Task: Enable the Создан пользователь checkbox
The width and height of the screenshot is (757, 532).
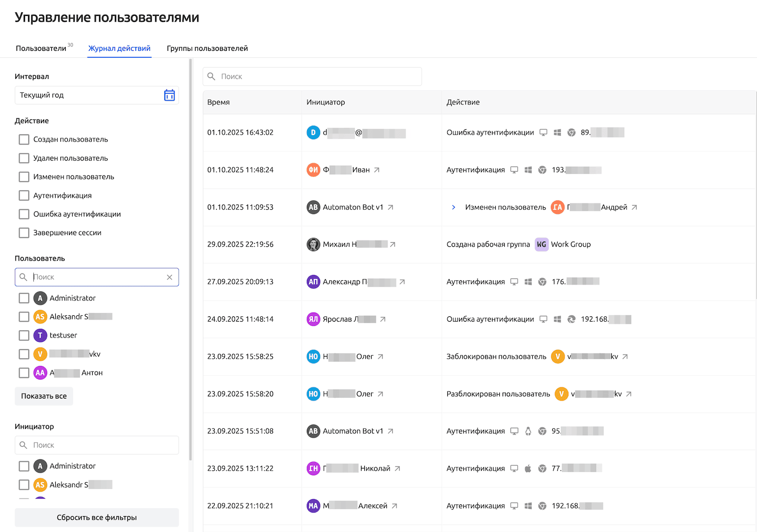Action: (24, 139)
